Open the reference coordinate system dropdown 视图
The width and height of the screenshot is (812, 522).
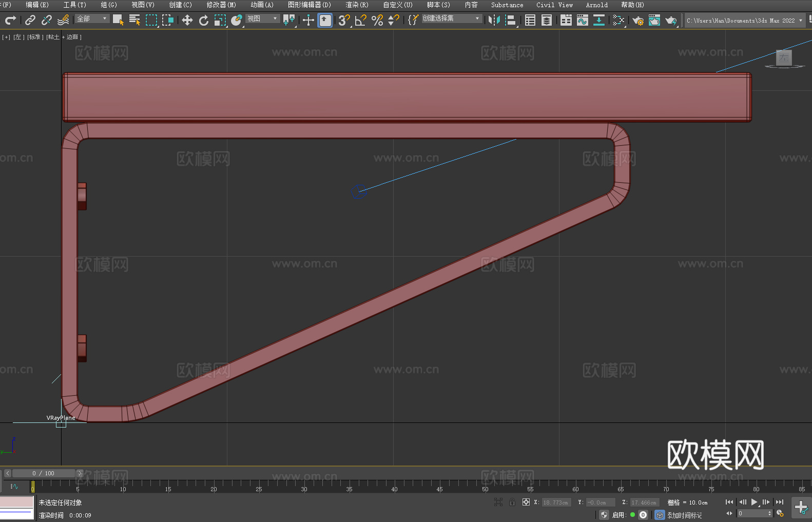tap(263, 18)
